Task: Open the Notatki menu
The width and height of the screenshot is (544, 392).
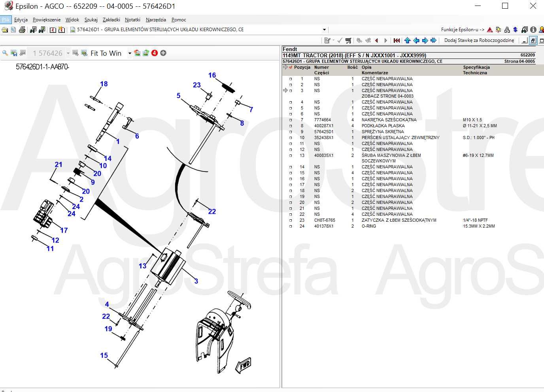Action: [x=132, y=20]
